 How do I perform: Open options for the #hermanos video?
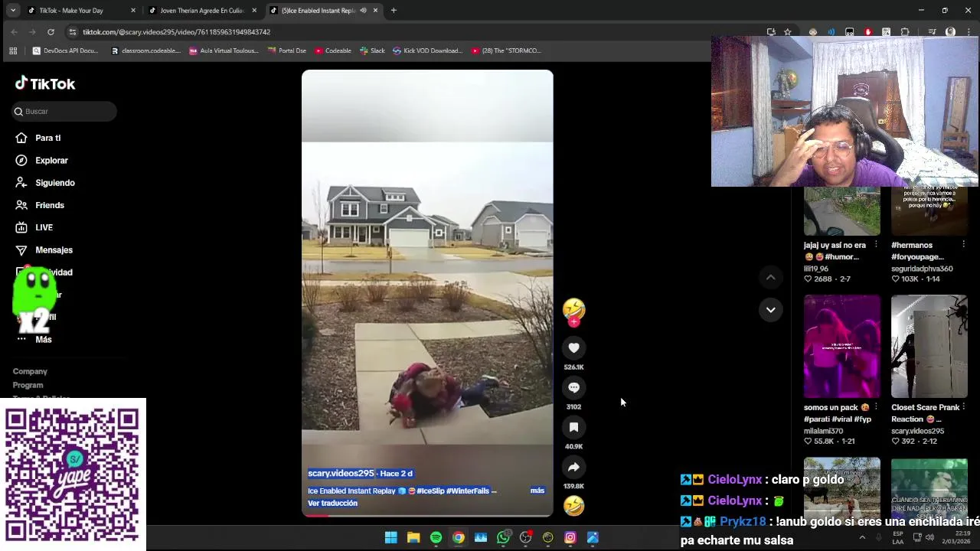(x=963, y=245)
